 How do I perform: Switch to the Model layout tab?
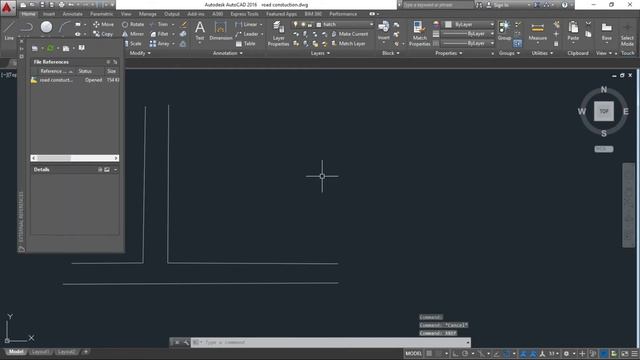click(16, 352)
